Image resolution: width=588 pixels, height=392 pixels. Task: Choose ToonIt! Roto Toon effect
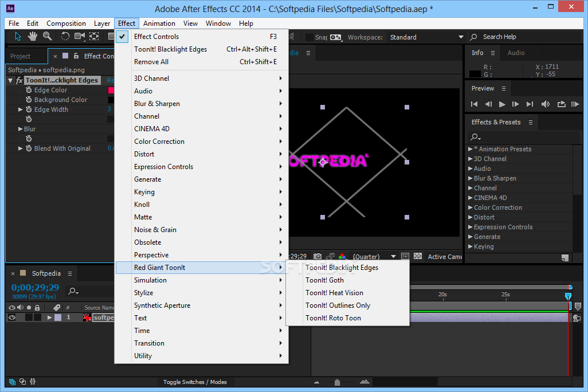click(x=348, y=318)
